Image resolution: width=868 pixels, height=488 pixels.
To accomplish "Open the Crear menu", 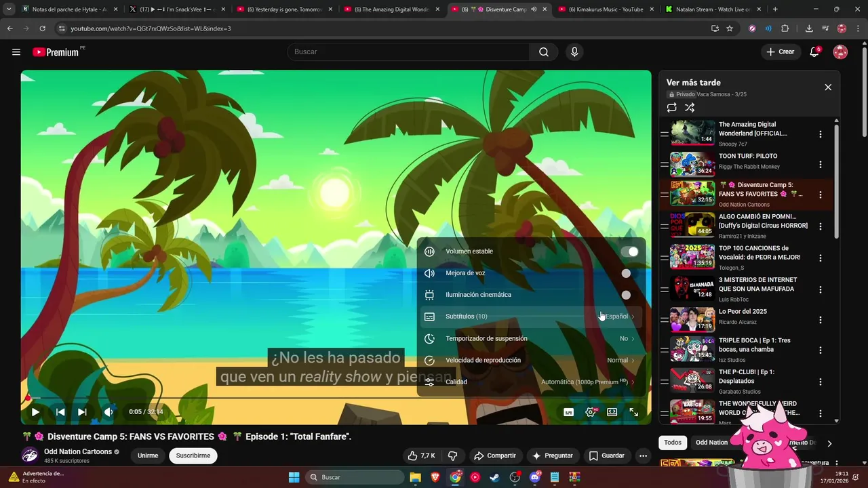I will click(x=781, y=52).
